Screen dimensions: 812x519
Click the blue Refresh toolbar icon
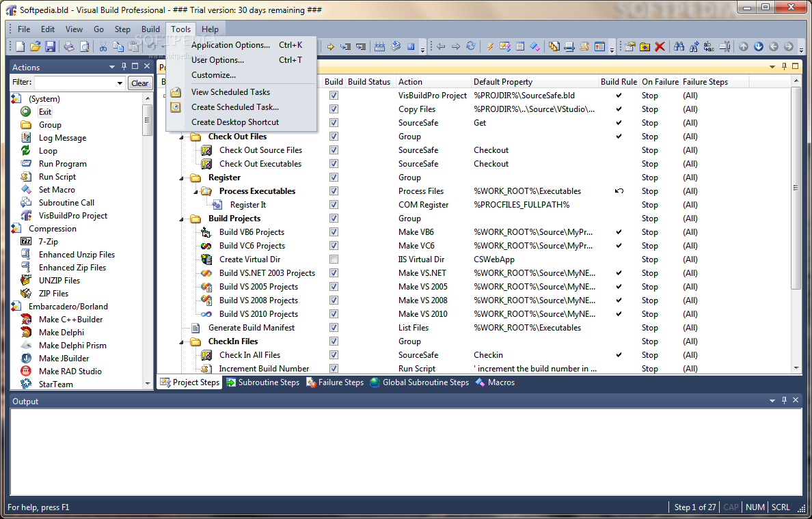click(x=470, y=46)
